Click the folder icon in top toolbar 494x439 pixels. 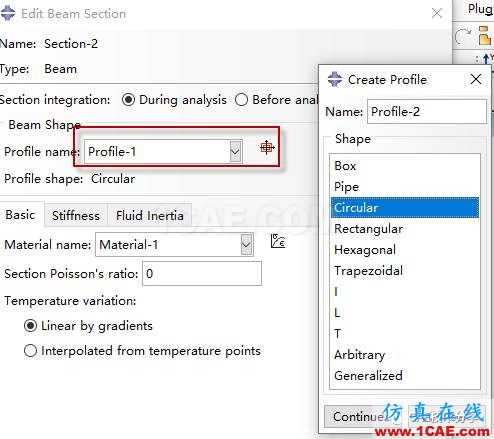[485, 35]
